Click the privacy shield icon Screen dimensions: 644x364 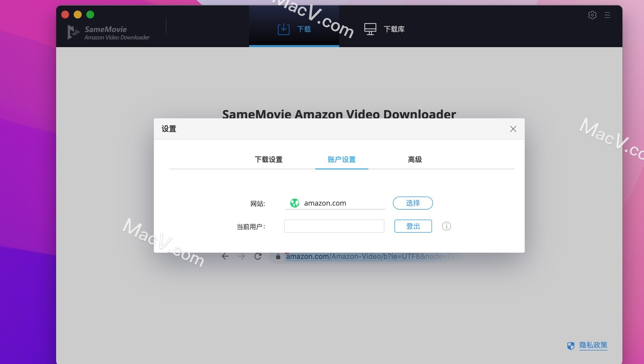tap(571, 346)
